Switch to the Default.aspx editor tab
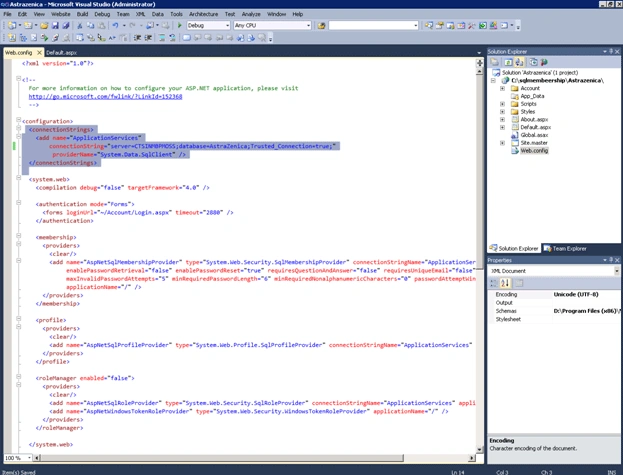This screenshot has height=475, width=623. [x=61, y=52]
